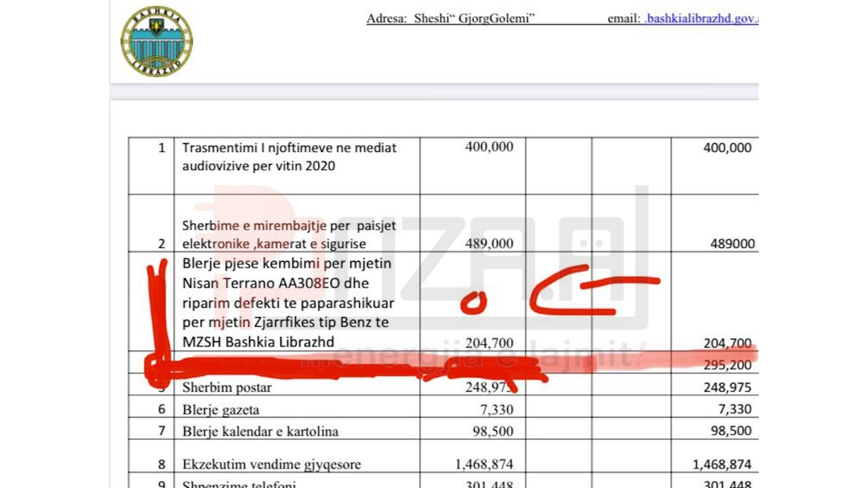Select the Blerje gazeta row label
The image size is (868, 488).
pyautogui.click(x=221, y=409)
